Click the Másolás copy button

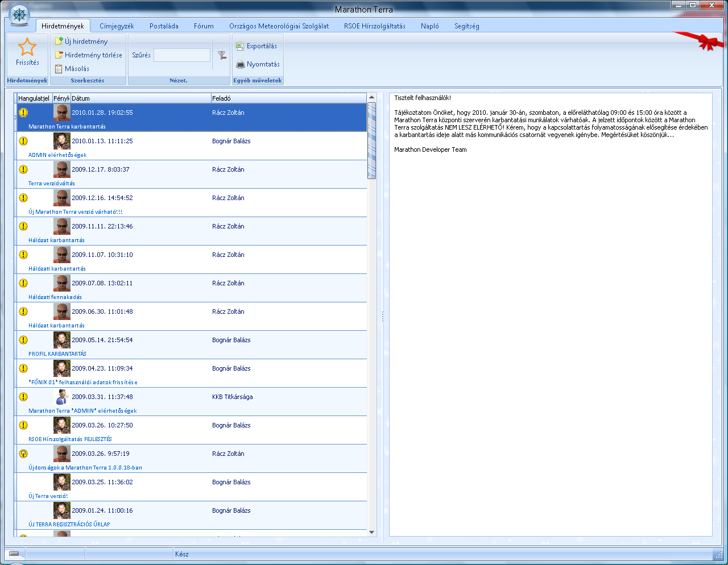click(x=72, y=69)
